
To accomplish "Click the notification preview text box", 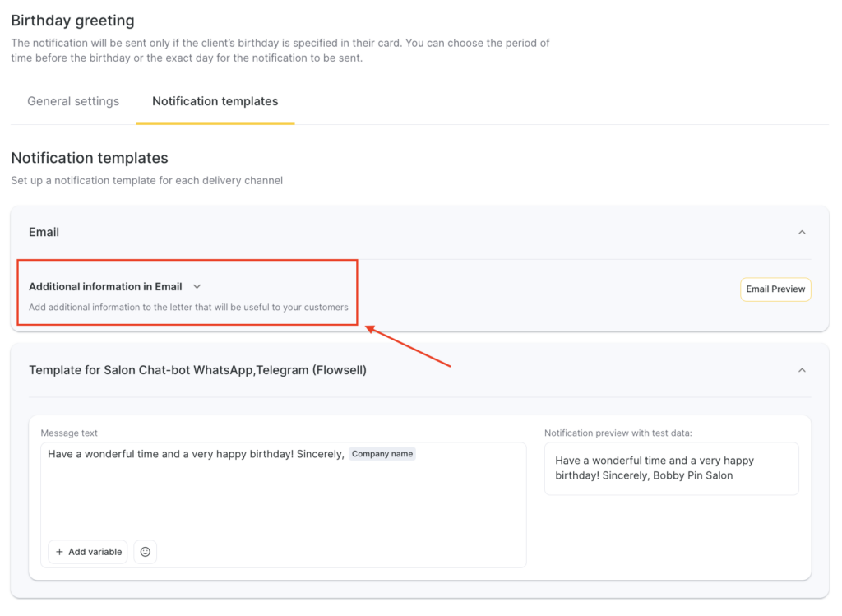I will [x=671, y=468].
